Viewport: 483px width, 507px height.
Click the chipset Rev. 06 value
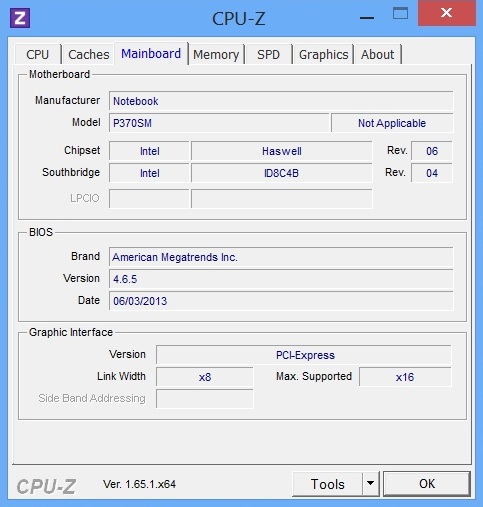[x=432, y=151]
